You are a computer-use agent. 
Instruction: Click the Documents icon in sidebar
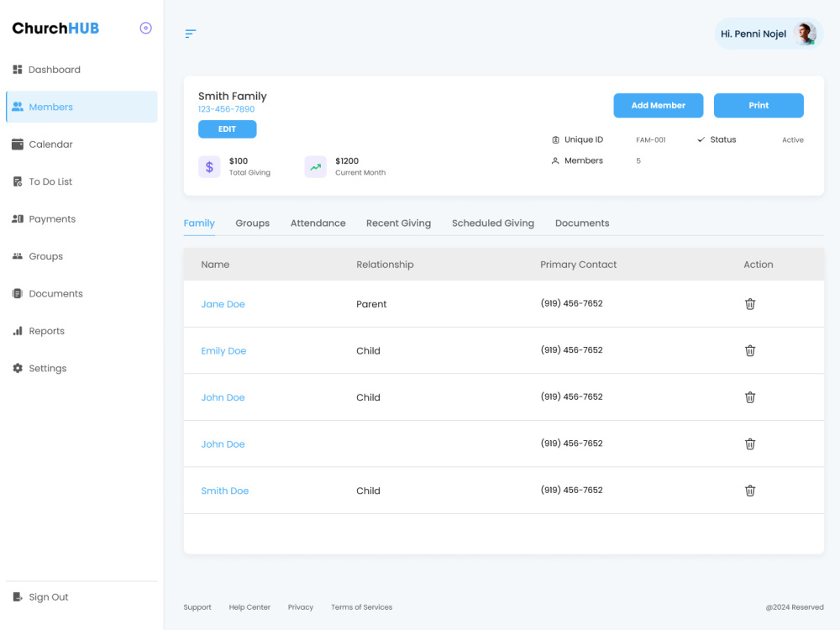click(x=18, y=293)
